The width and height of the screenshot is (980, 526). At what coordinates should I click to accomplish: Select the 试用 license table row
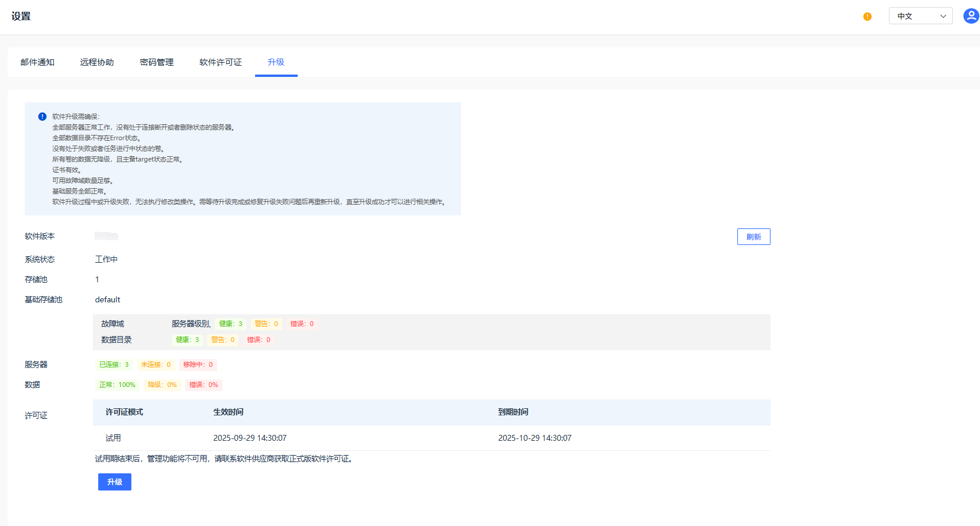[431, 438]
